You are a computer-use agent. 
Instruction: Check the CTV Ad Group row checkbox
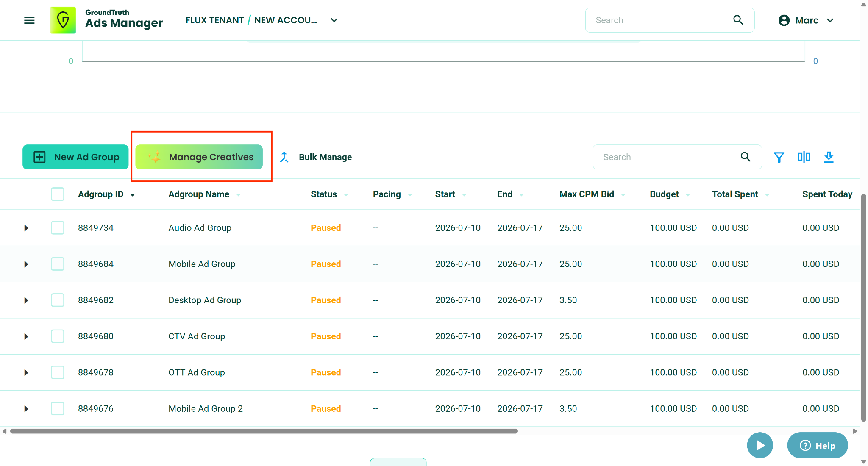tap(58, 336)
